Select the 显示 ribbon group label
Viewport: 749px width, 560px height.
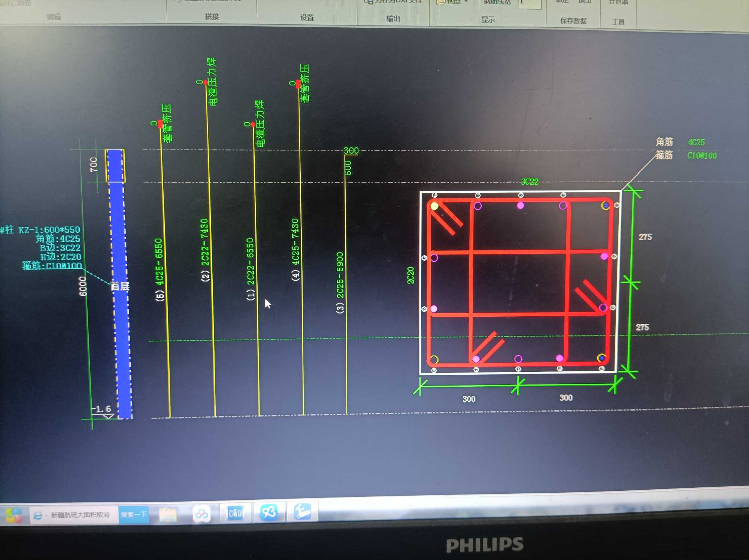pos(488,19)
